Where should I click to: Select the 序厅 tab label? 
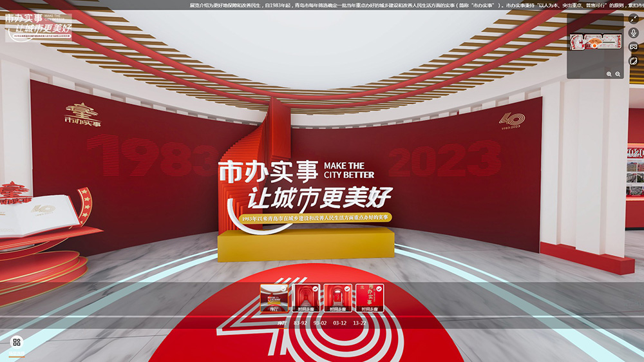coord(281,323)
